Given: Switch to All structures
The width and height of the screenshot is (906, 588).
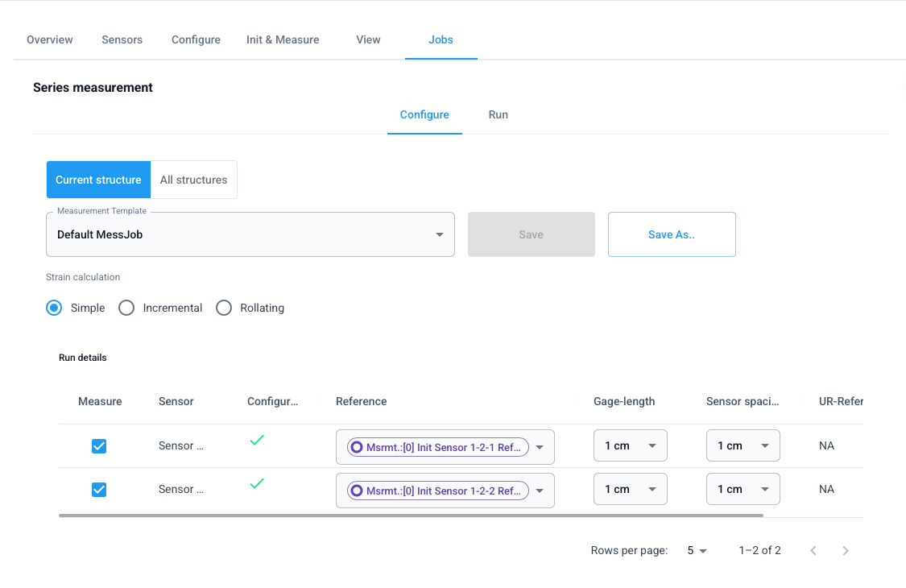Looking at the screenshot, I should [x=193, y=180].
